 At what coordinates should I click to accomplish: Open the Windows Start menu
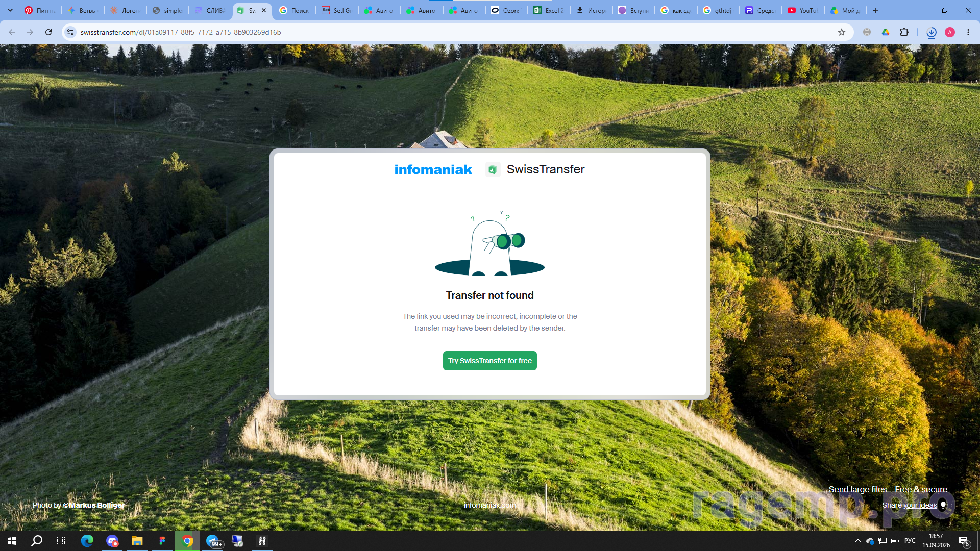[12, 541]
